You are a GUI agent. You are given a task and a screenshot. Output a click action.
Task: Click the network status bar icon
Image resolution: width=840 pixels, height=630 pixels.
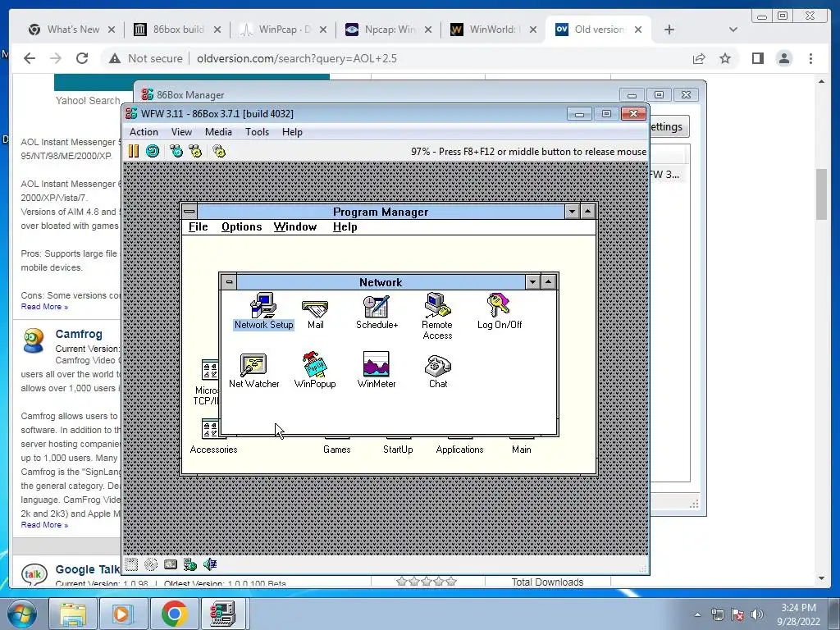(190, 564)
